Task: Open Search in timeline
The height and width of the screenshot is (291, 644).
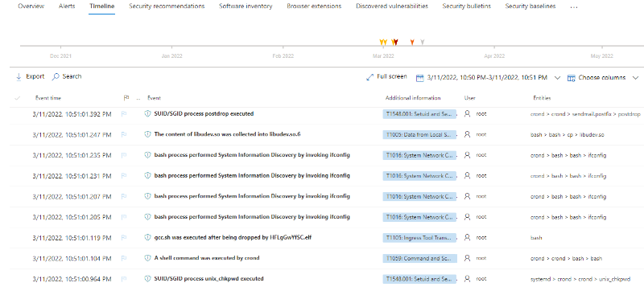Action: (72, 76)
